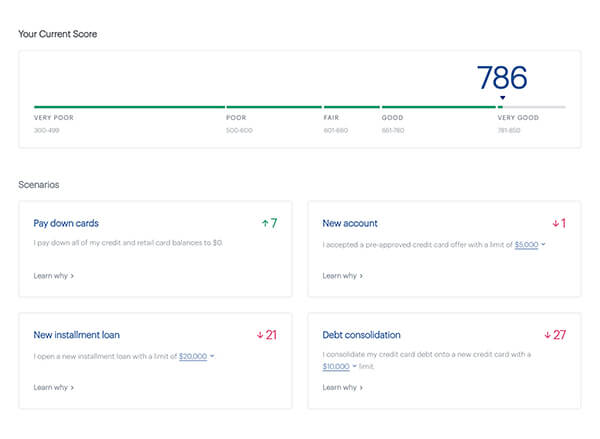Select the Good segment of the score bar
The width and height of the screenshot is (600, 439).
pos(438,107)
